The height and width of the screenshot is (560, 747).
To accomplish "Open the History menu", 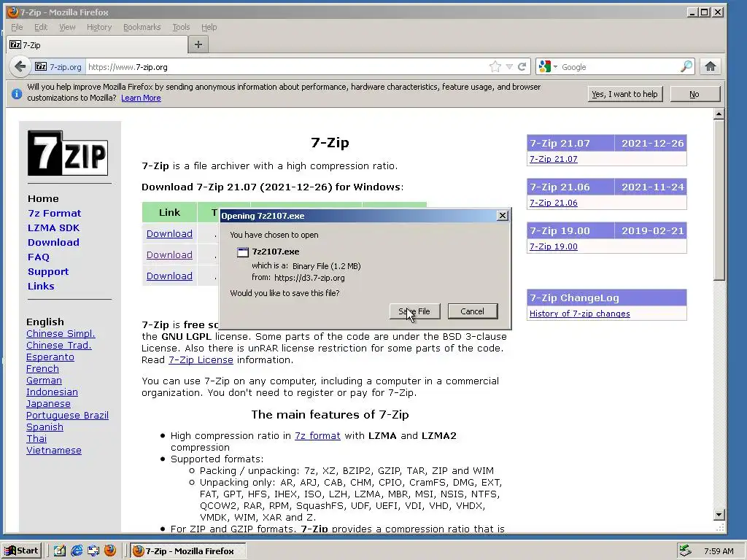I will tap(99, 27).
